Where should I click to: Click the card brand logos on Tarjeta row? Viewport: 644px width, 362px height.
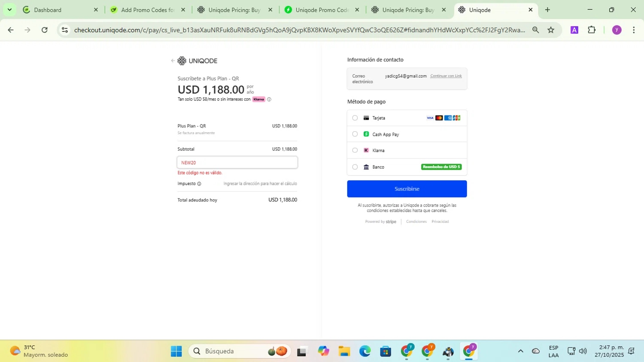pos(444,118)
